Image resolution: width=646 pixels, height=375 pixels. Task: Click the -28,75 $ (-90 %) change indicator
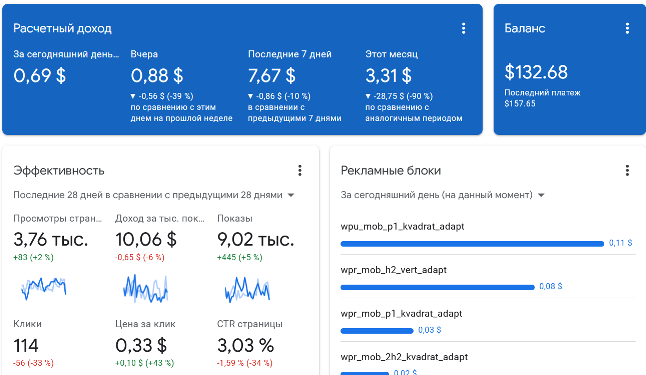[399, 96]
